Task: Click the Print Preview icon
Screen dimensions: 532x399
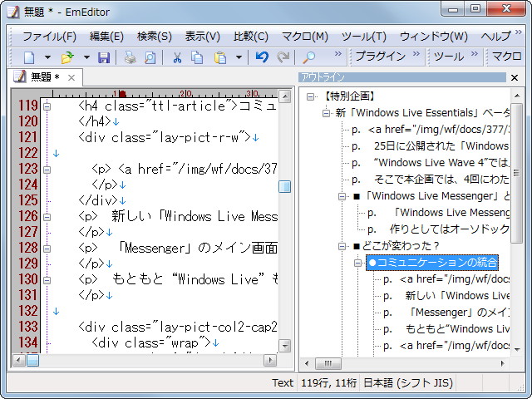Action: pos(150,57)
